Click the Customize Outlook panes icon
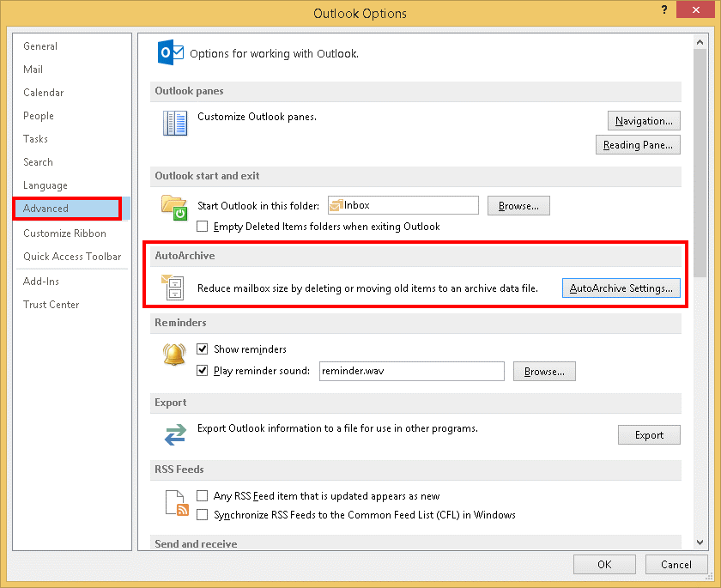 click(x=175, y=124)
